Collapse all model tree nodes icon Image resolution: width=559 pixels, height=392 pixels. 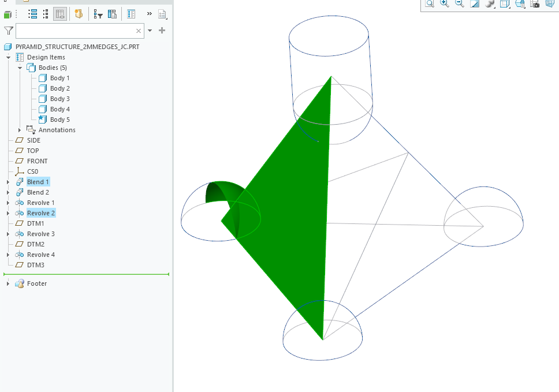click(46, 14)
